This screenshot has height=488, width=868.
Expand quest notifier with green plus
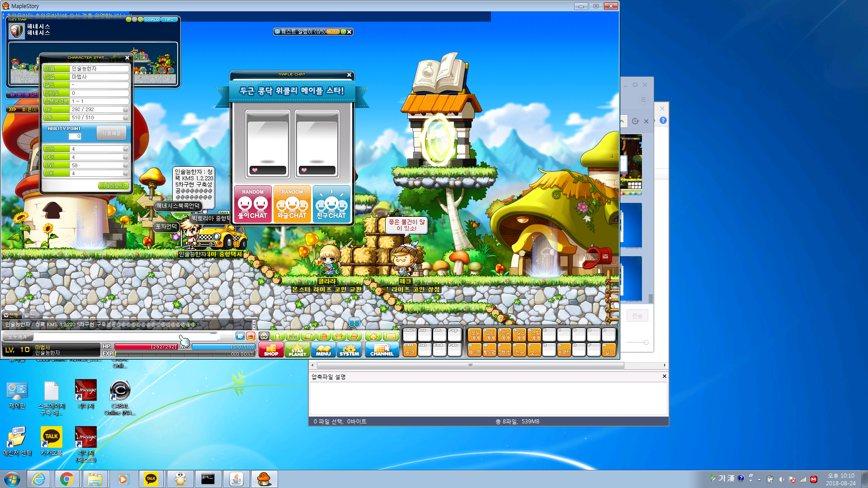(x=343, y=32)
